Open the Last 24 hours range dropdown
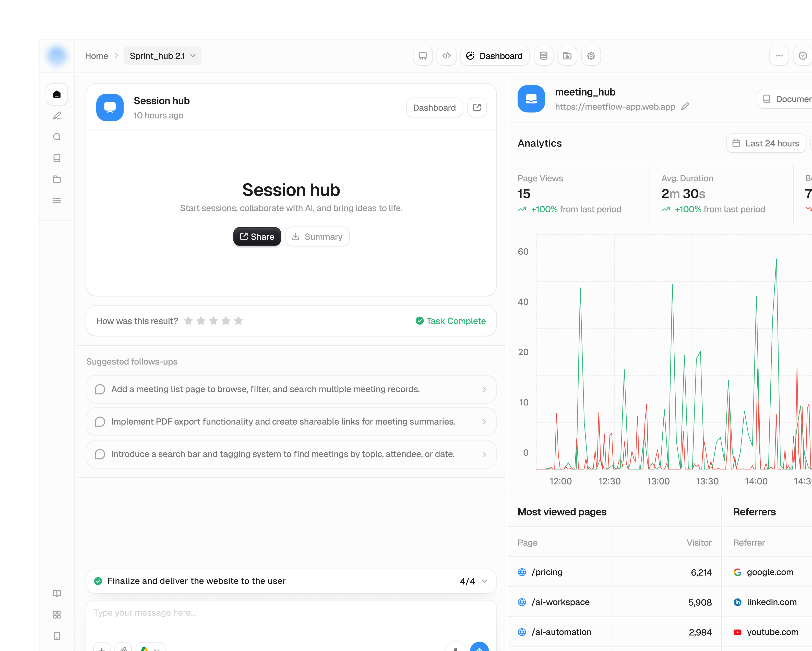Viewport: 812px width, 651px height. [766, 143]
